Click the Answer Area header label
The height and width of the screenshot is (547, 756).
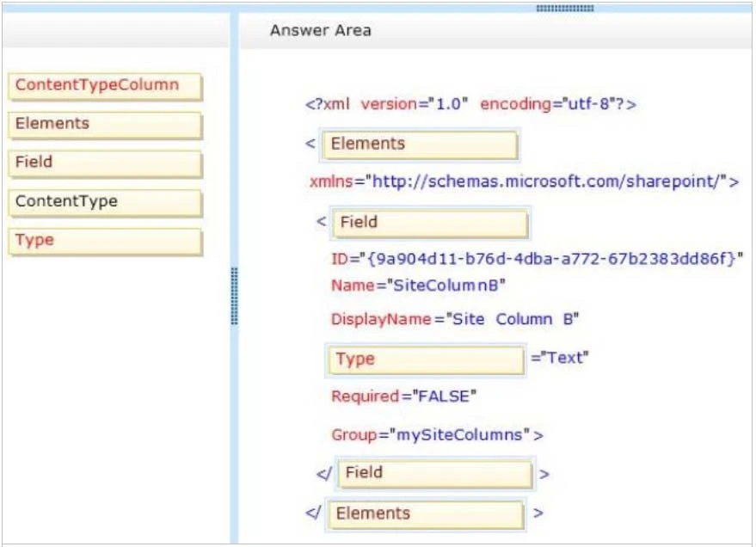coord(320,31)
